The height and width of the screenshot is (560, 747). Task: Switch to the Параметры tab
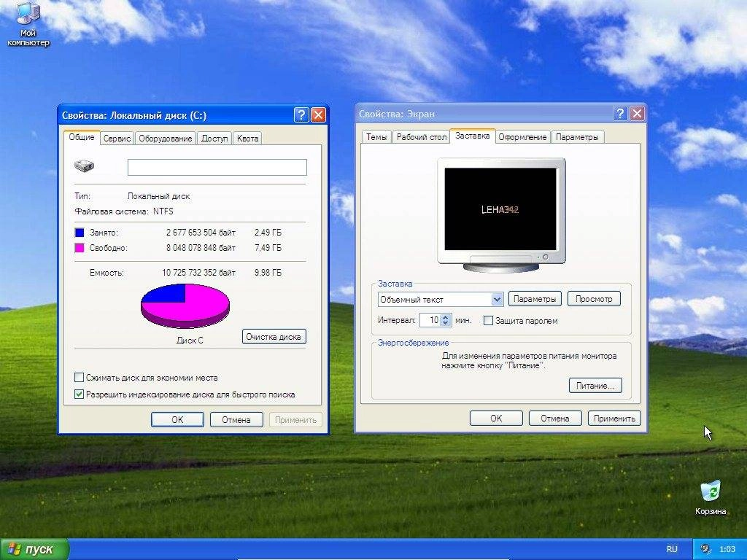[577, 137]
